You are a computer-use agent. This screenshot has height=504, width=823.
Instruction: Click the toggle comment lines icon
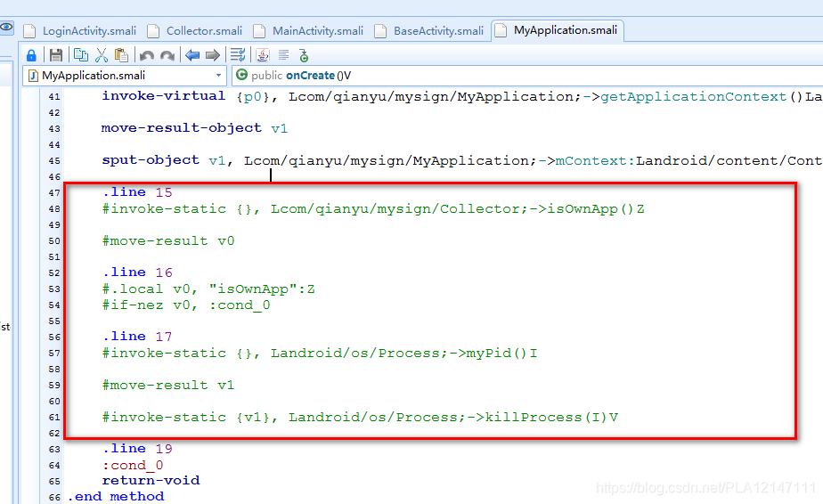tap(238, 55)
